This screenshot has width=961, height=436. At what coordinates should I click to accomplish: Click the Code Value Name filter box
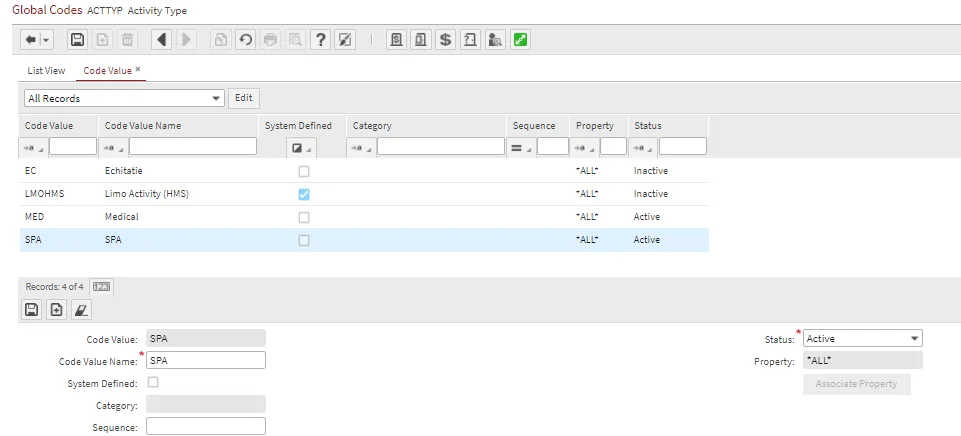point(192,146)
